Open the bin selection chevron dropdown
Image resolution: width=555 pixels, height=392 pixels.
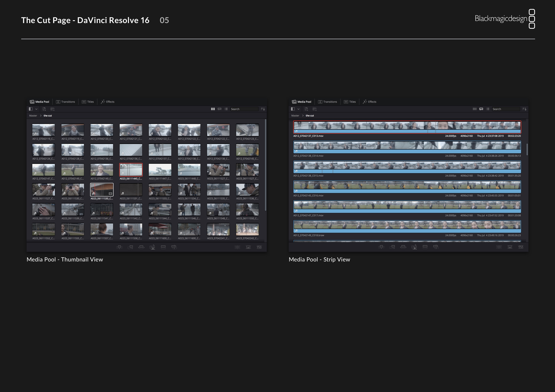click(36, 109)
